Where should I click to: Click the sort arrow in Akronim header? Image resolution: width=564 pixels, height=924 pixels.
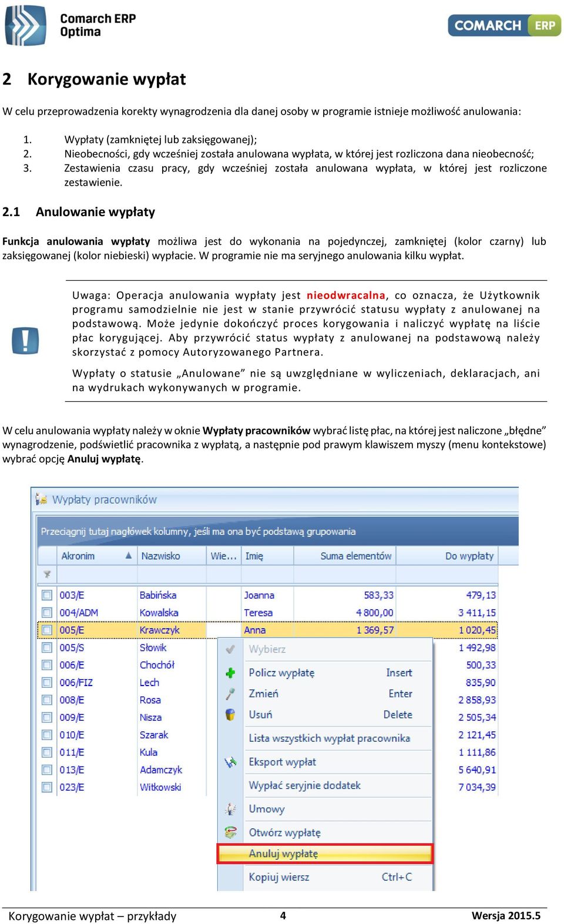click(x=128, y=555)
